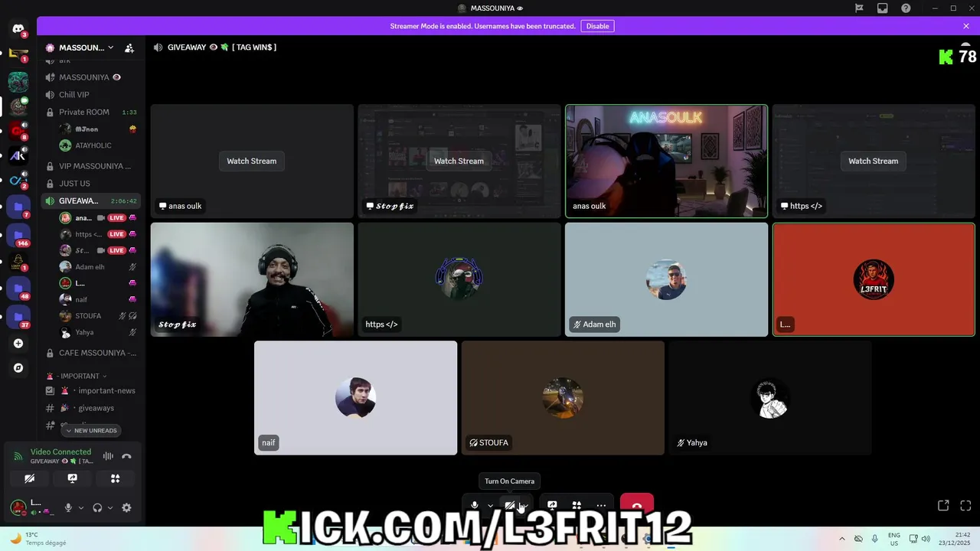980x551 pixels.
Task: Select the Private ROOM locked channel
Action: tap(90, 112)
